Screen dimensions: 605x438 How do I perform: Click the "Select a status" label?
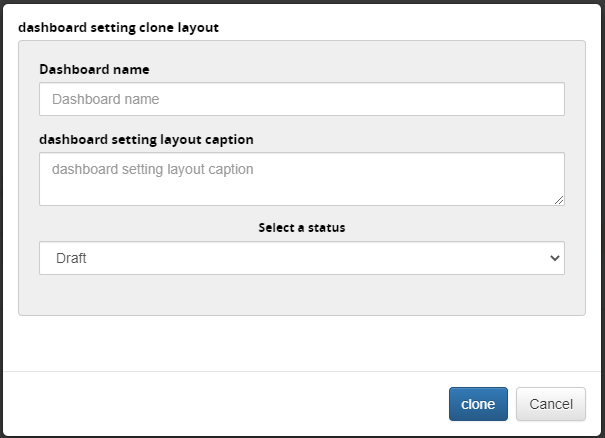click(301, 227)
